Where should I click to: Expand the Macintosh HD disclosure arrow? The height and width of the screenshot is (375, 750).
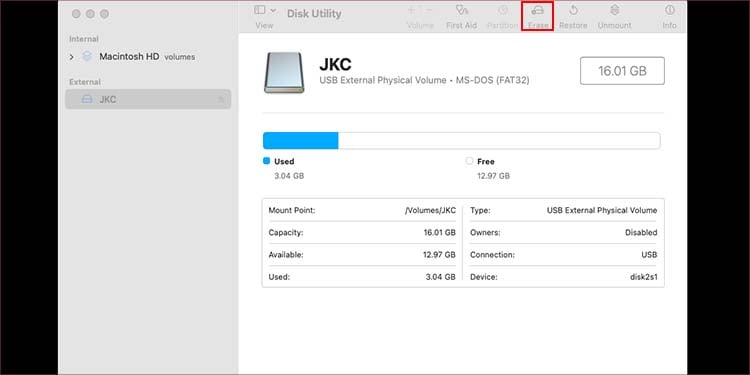[72, 57]
